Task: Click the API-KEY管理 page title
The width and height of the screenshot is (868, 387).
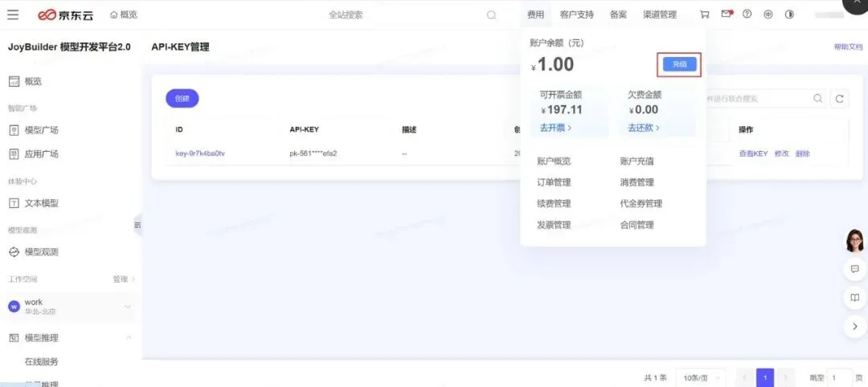Action: point(181,47)
